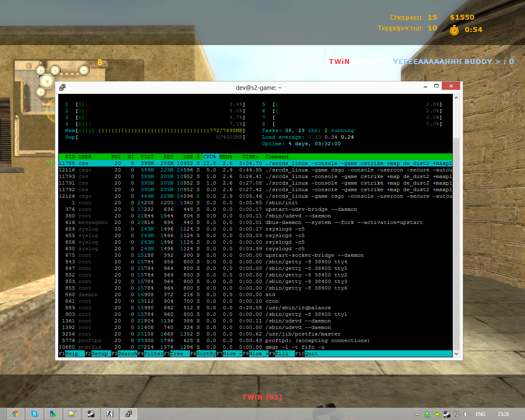Screen dimensions: 525x420
Task: Sort by the CPU% column header
Action: click(209, 157)
